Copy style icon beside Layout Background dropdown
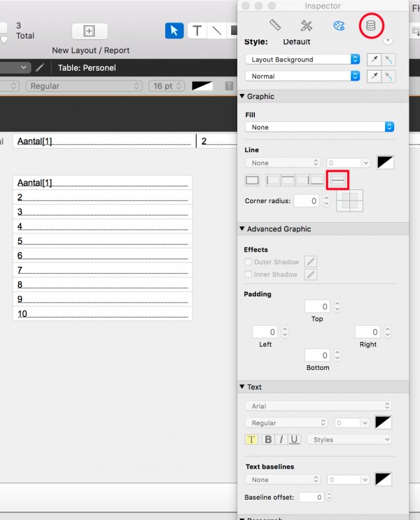The image size is (420, 520). click(x=374, y=60)
